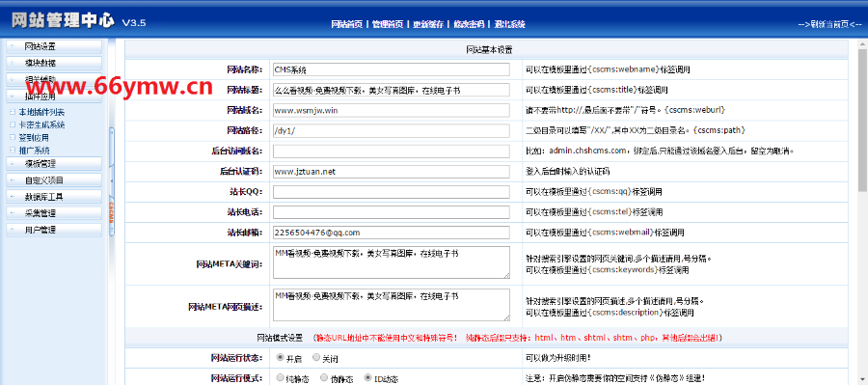Collapse sidebar with the CSCMS splitter handle
868x385 pixels.
click(x=111, y=181)
